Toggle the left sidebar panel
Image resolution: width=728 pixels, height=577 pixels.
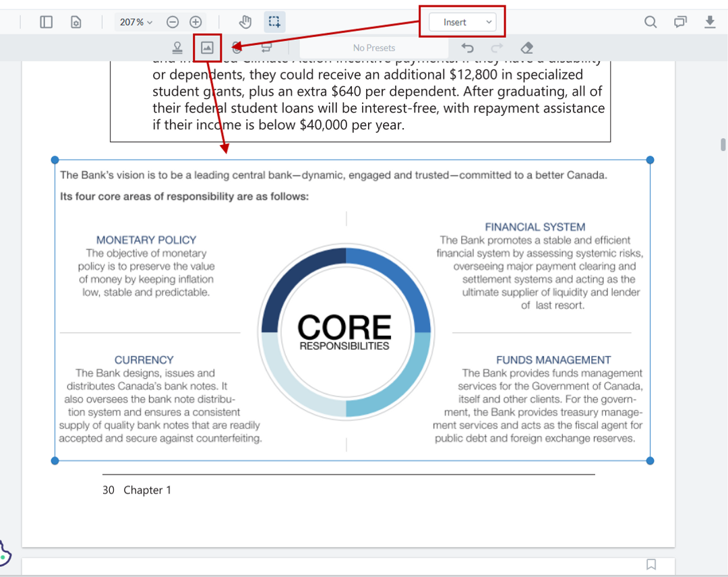click(x=47, y=22)
